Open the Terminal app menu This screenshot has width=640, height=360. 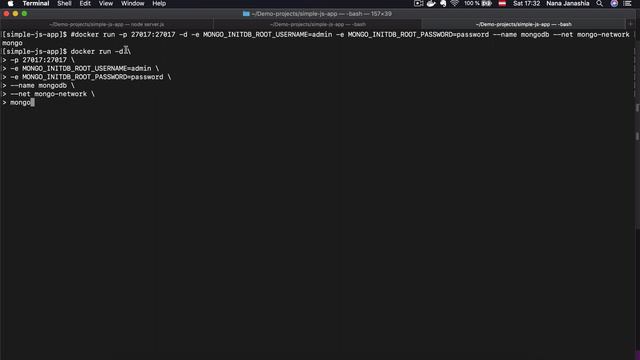[x=36, y=4]
